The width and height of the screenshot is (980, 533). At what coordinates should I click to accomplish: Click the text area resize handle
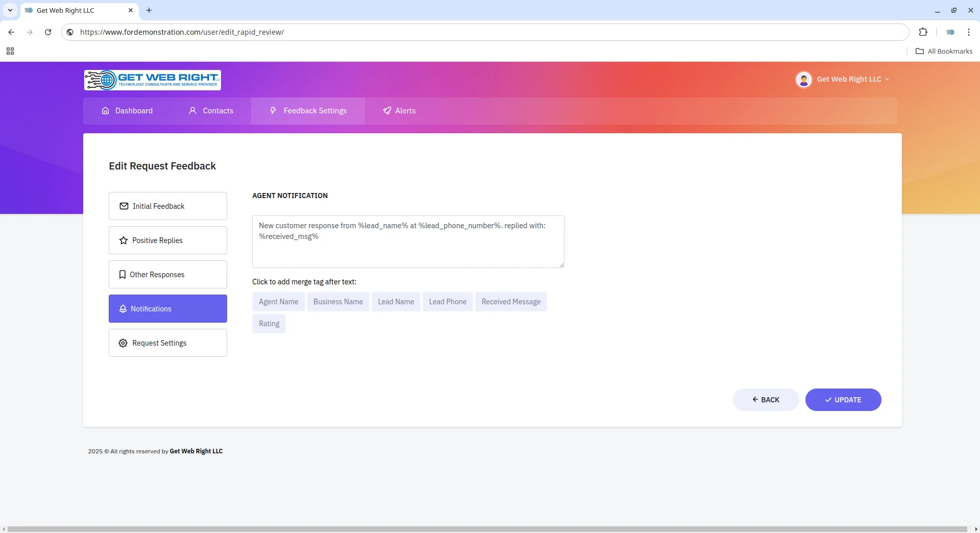pyautogui.click(x=561, y=264)
